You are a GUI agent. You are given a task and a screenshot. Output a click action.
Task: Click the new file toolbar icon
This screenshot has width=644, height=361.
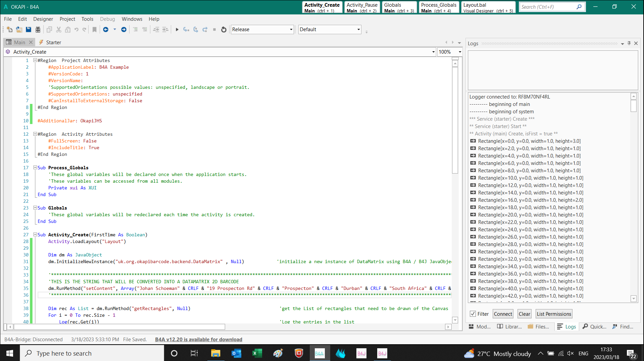tap(9, 29)
